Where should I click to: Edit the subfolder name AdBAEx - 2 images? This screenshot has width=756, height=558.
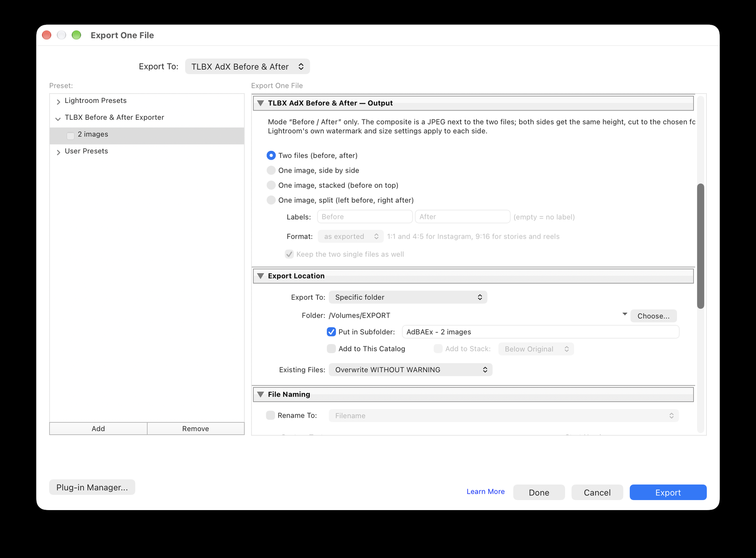click(541, 332)
